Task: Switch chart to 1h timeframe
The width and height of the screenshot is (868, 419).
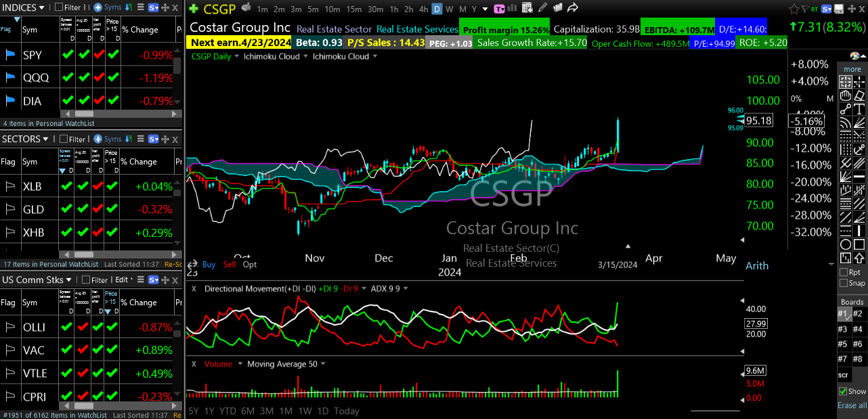Action: click(393, 9)
